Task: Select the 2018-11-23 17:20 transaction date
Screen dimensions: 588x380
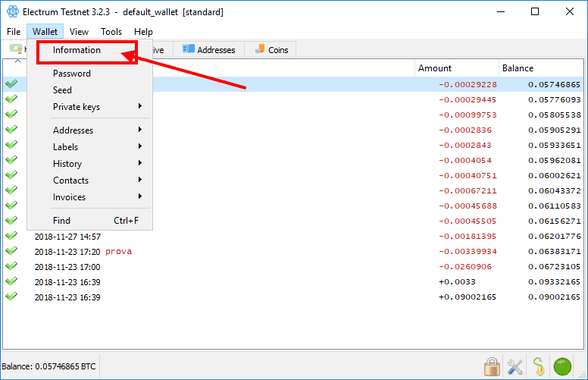Action: pyautogui.click(x=67, y=252)
